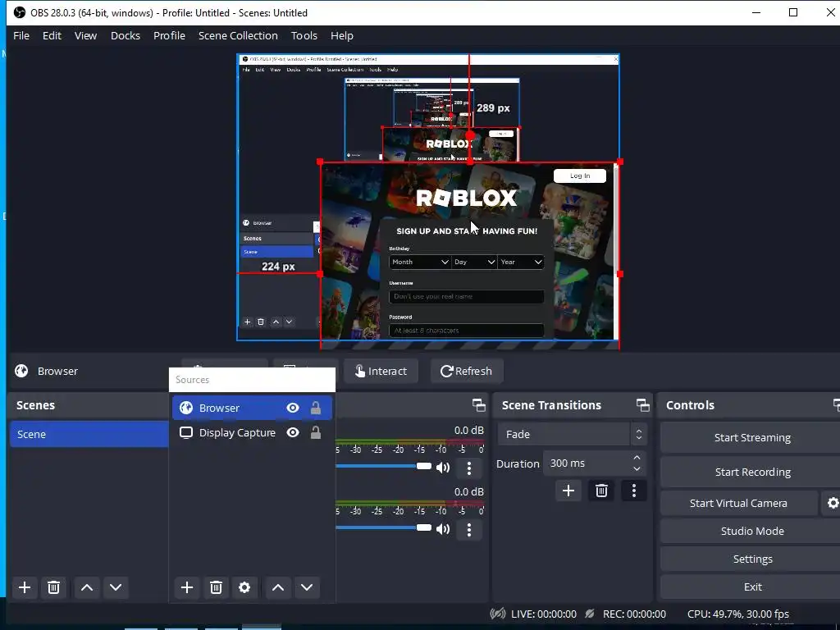Move scene down arrow in Scenes panel
This screenshot has width=840, height=630.
[116, 587]
